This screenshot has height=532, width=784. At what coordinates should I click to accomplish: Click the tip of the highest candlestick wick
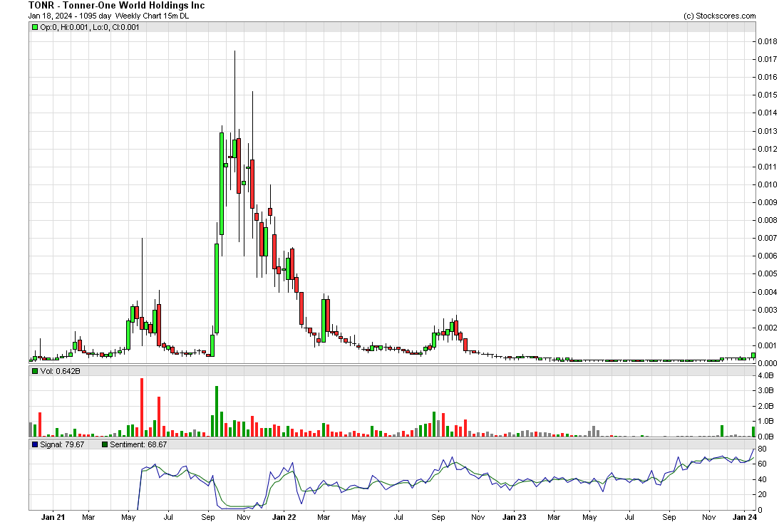point(234,51)
